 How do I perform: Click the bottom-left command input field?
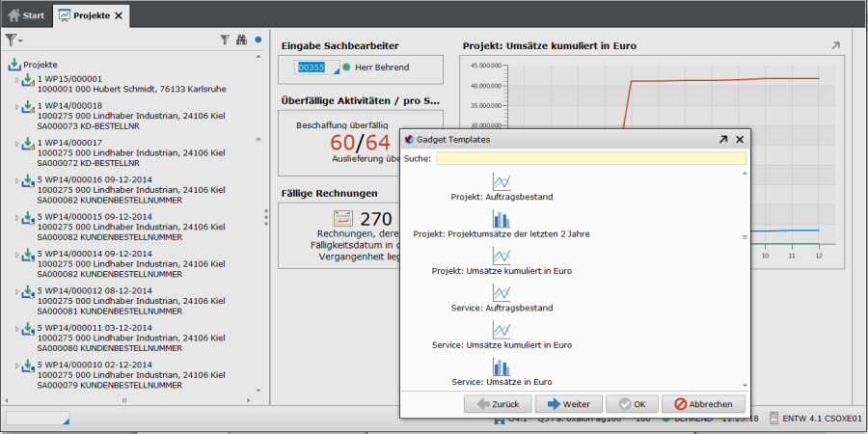(x=38, y=418)
